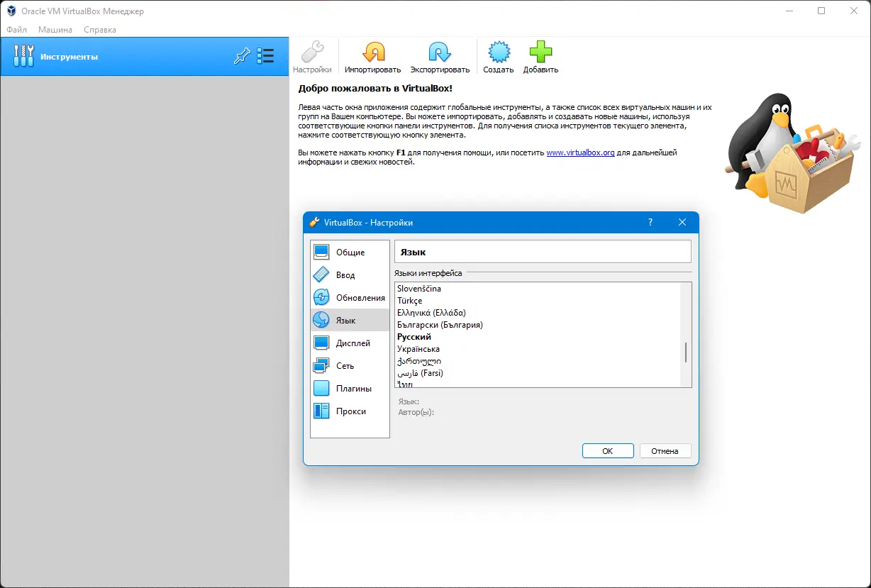Select the Язык settings category
The height and width of the screenshot is (588, 871).
click(350, 320)
